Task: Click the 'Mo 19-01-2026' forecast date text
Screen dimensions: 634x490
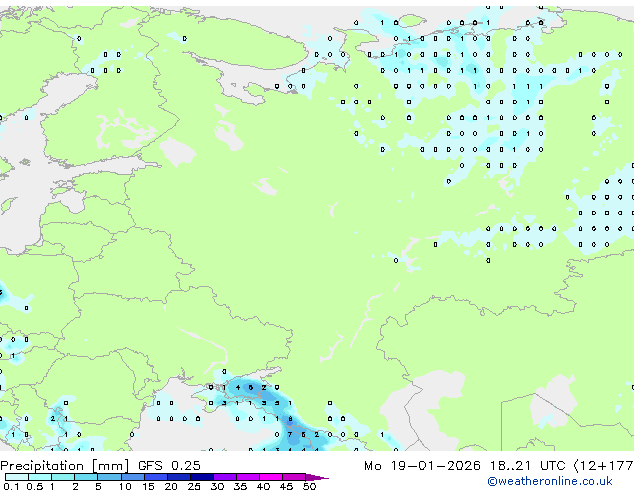Action: click(x=422, y=466)
